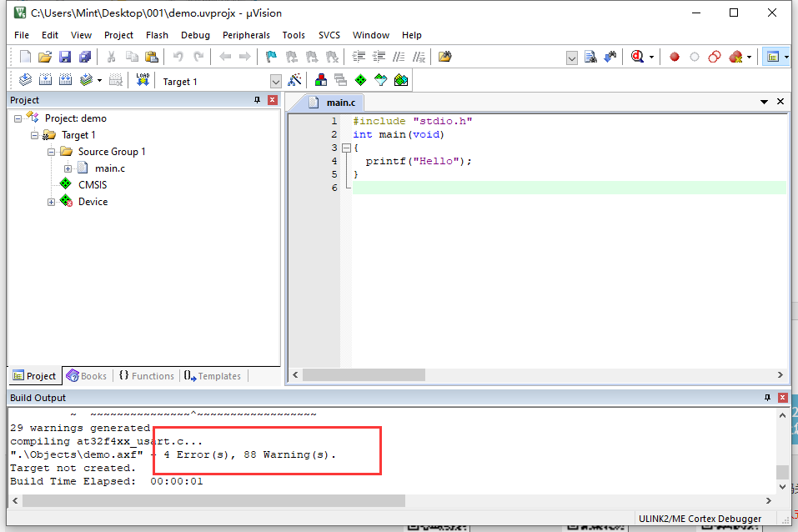Screen dimensions: 798x532
Task: Translate current file icon
Action: (25, 80)
